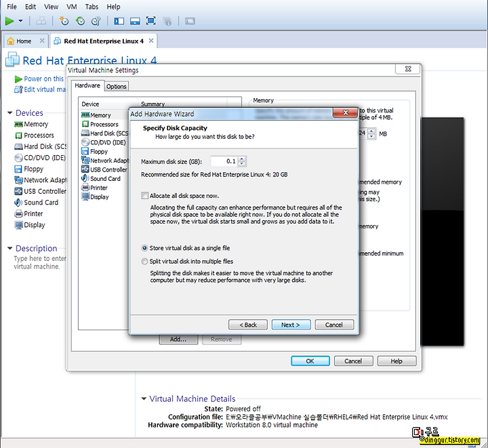Click Next in Add Hardware Wizard
The width and height of the screenshot is (488, 448).
291,325
